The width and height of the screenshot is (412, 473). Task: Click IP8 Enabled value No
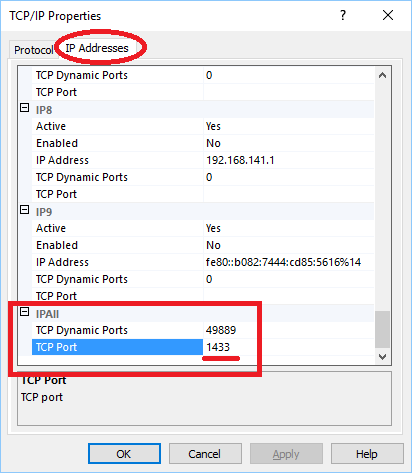tap(288, 143)
